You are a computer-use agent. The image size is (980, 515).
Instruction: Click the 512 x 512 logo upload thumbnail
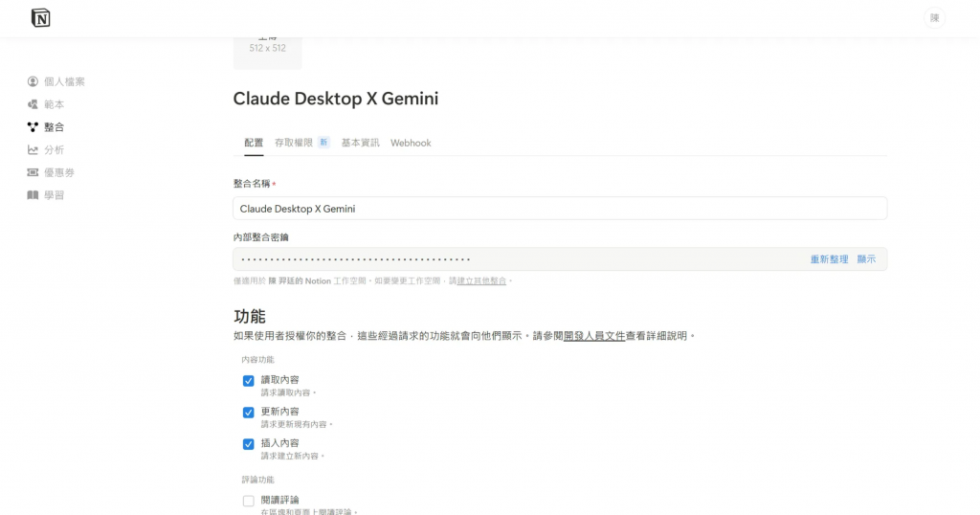coord(268,53)
